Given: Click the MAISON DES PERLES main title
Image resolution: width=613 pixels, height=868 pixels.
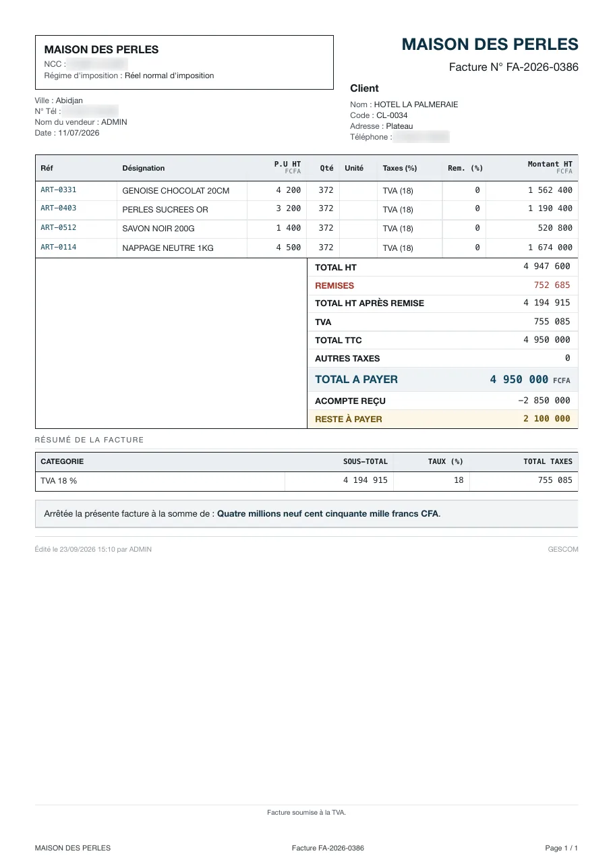Looking at the screenshot, I should click(x=490, y=45).
